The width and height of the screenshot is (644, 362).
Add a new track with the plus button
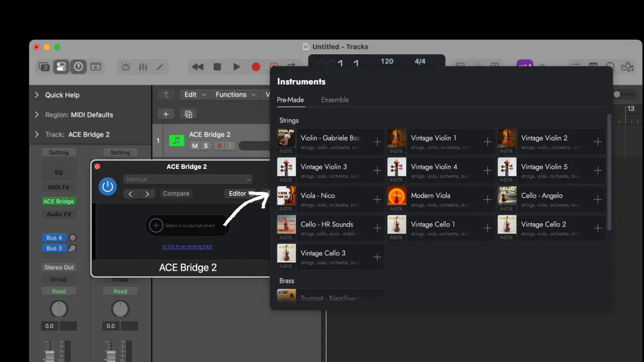(x=166, y=114)
